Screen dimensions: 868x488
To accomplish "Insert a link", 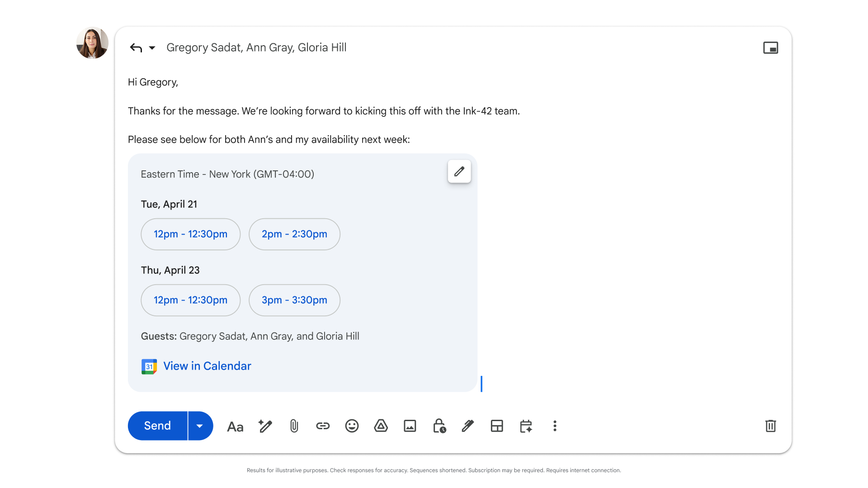I will coord(323,426).
